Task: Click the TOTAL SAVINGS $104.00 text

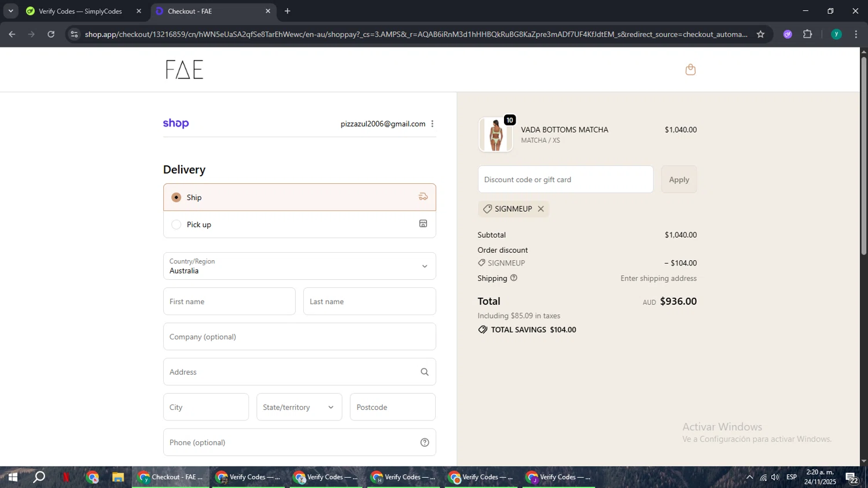Action: [534, 330]
